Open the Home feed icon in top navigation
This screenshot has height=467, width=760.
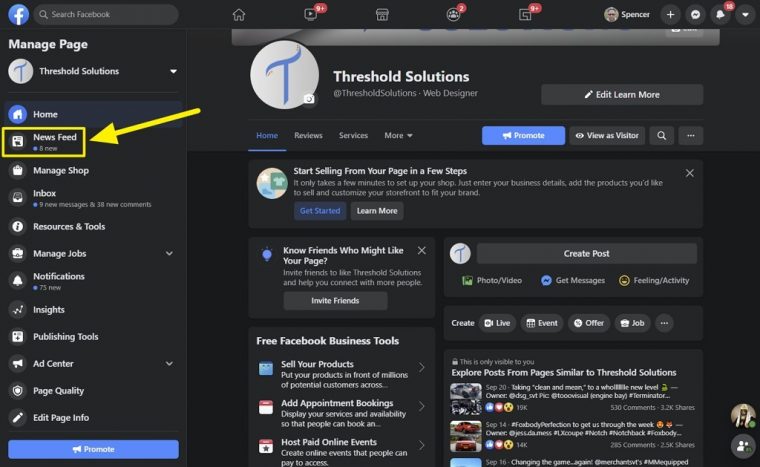tap(238, 15)
